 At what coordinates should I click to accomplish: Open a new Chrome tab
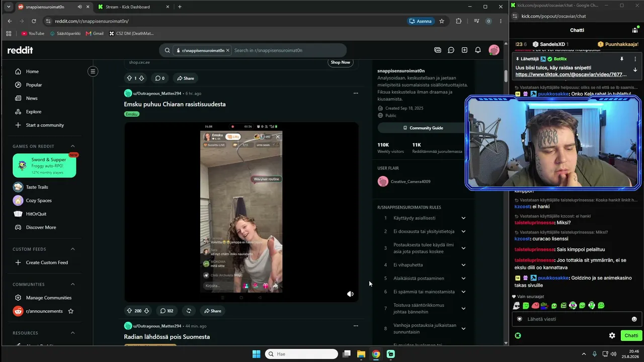pos(180,7)
